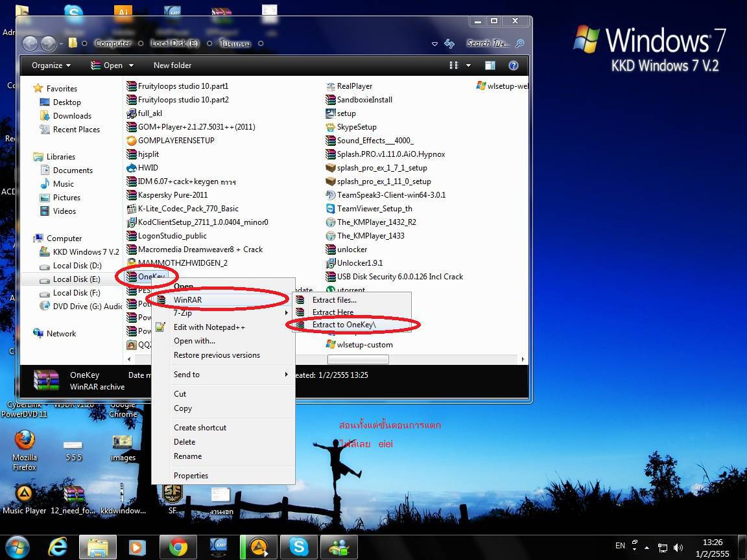Select Edit with Notepad++
This screenshot has width=747, height=560.
(223, 327)
